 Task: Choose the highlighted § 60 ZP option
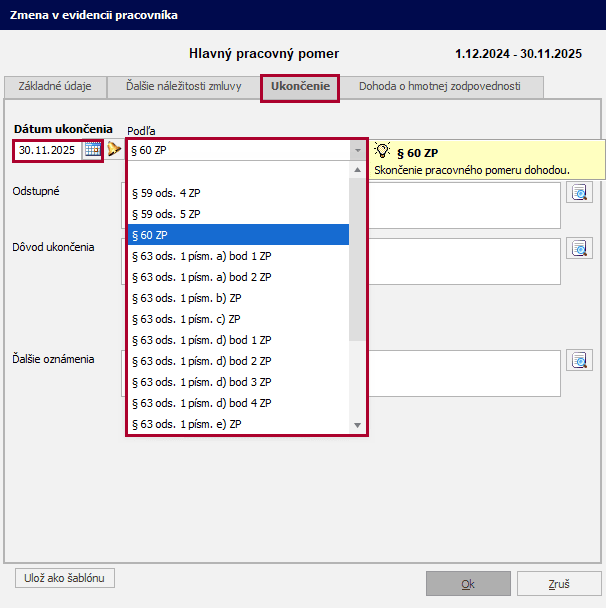(238, 235)
